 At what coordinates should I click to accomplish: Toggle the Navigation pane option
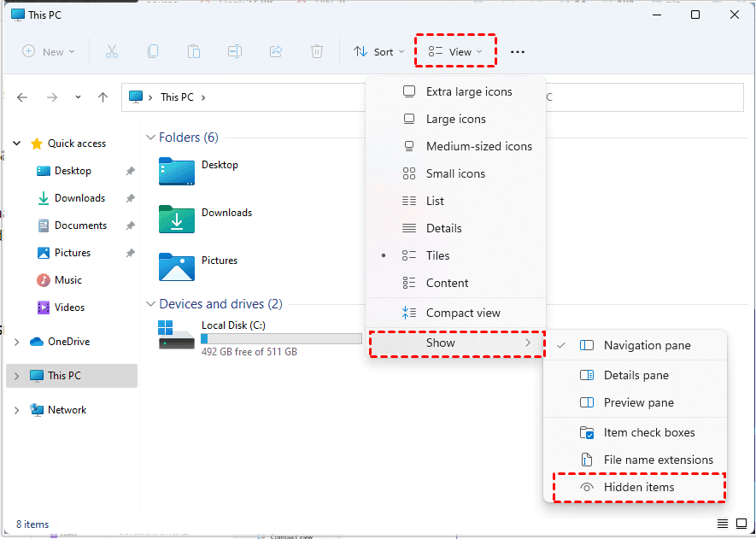[647, 345]
